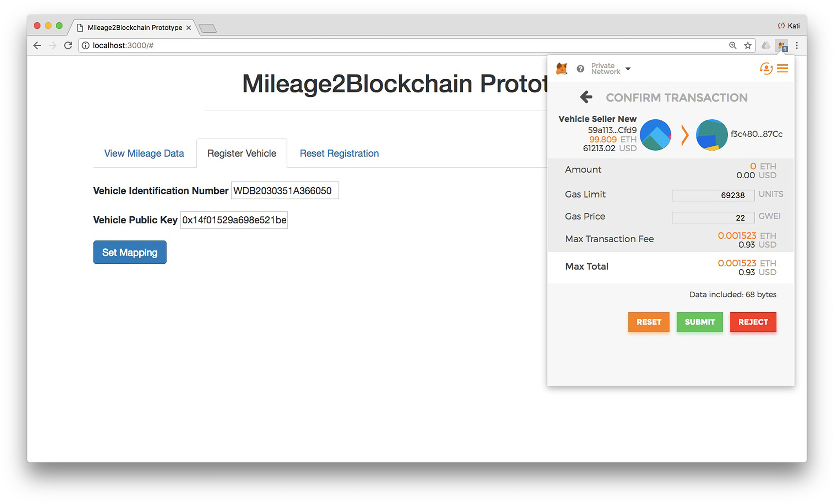Open Chrome's three-dot menu

point(797,45)
